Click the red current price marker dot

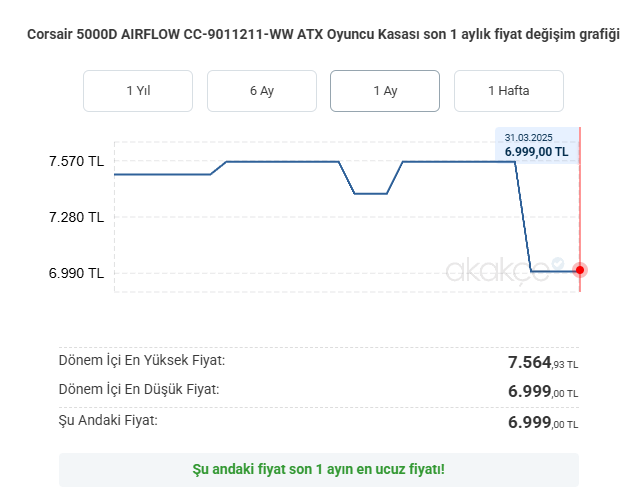[580, 270]
